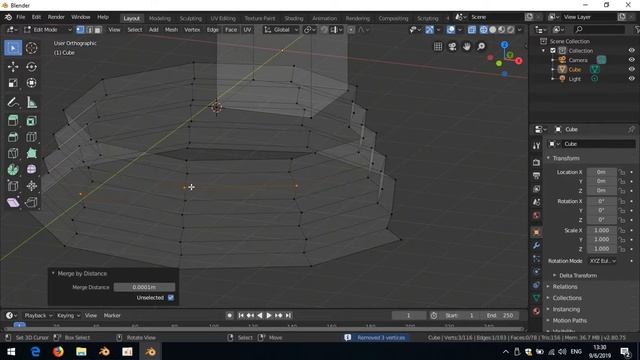Screen dimensions: 640x360
Task: Open the File menu
Action: point(20,17)
